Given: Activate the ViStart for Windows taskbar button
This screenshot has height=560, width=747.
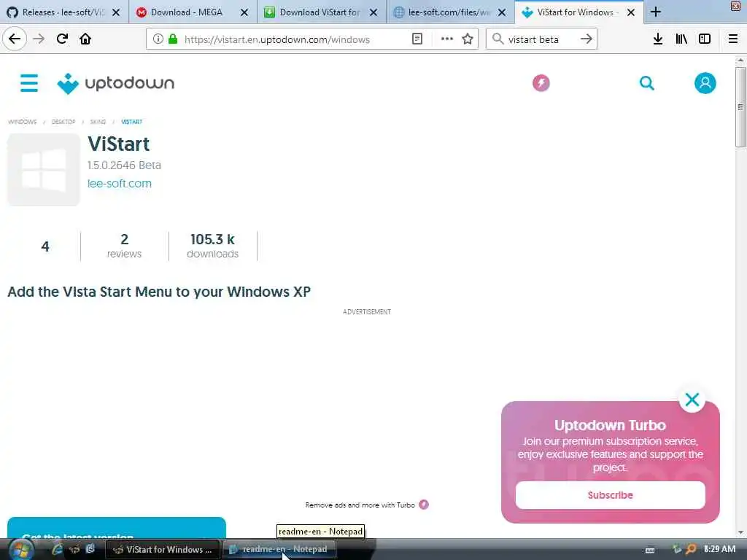Looking at the screenshot, I should [x=163, y=550].
